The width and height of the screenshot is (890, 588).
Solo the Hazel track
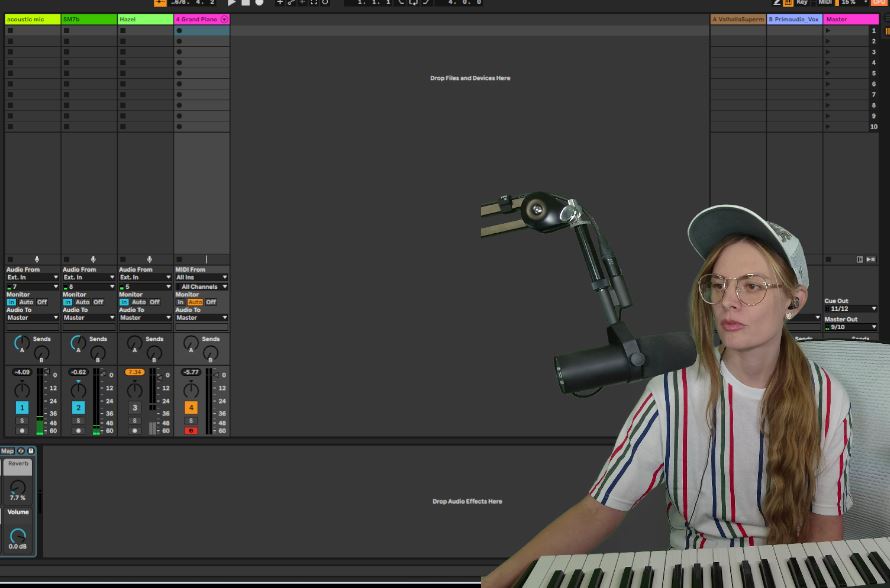pyautogui.click(x=135, y=421)
